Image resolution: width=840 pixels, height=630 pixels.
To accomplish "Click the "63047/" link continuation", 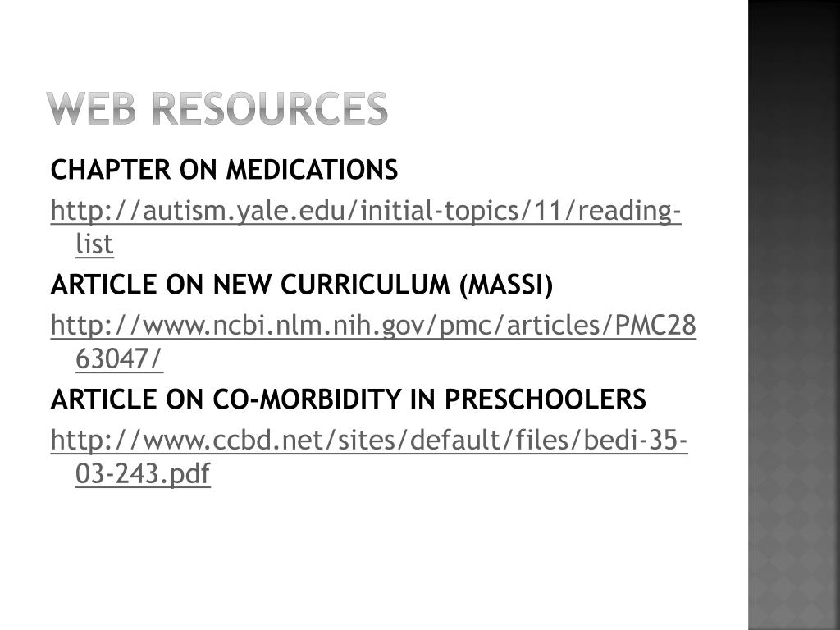I will click(x=119, y=359).
